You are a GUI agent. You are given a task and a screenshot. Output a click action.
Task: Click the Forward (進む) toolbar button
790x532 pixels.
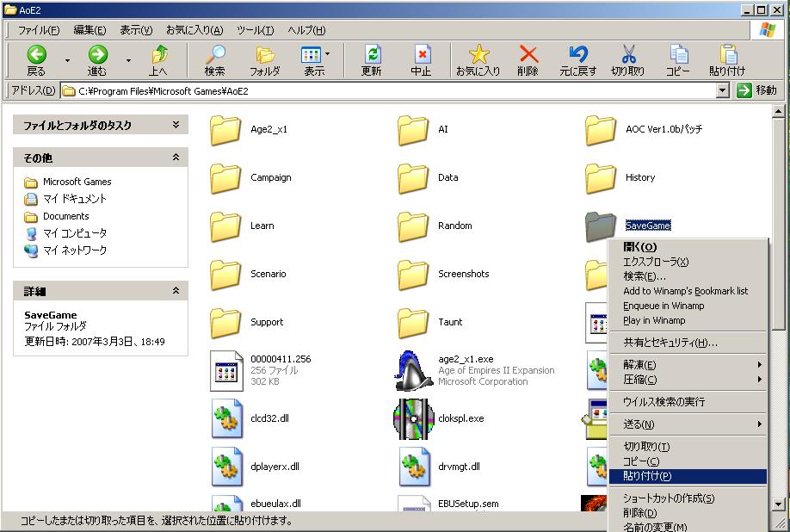97,60
